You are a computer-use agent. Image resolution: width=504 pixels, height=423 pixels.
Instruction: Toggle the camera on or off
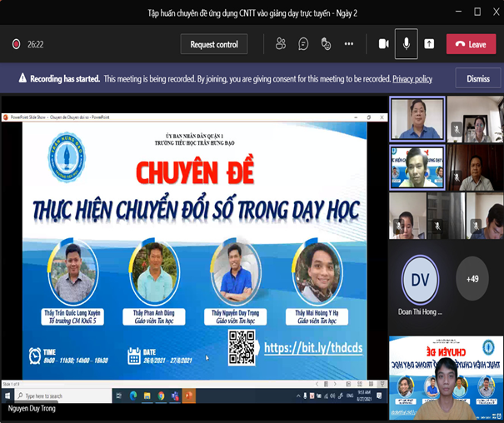click(383, 43)
